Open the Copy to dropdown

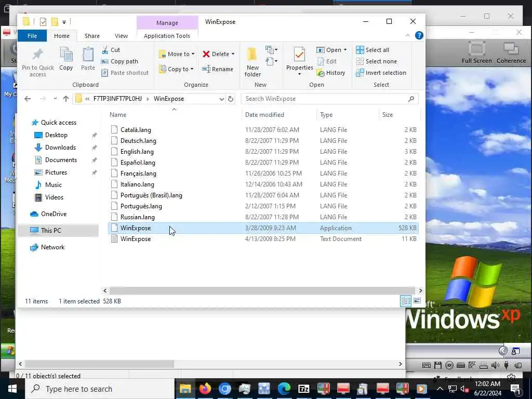coord(177,69)
